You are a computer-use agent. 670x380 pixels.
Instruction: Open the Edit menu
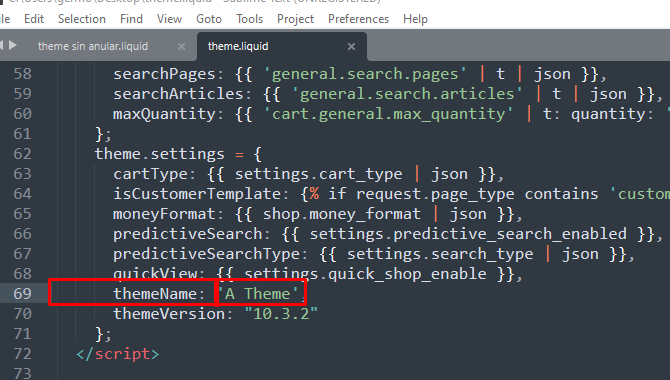34,19
